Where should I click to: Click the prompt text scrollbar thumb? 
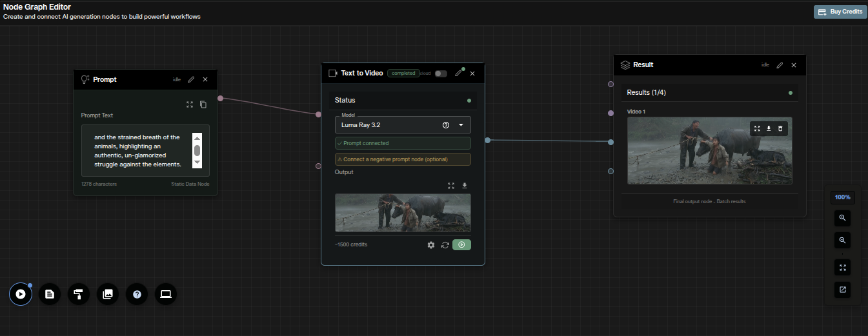(197, 151)
